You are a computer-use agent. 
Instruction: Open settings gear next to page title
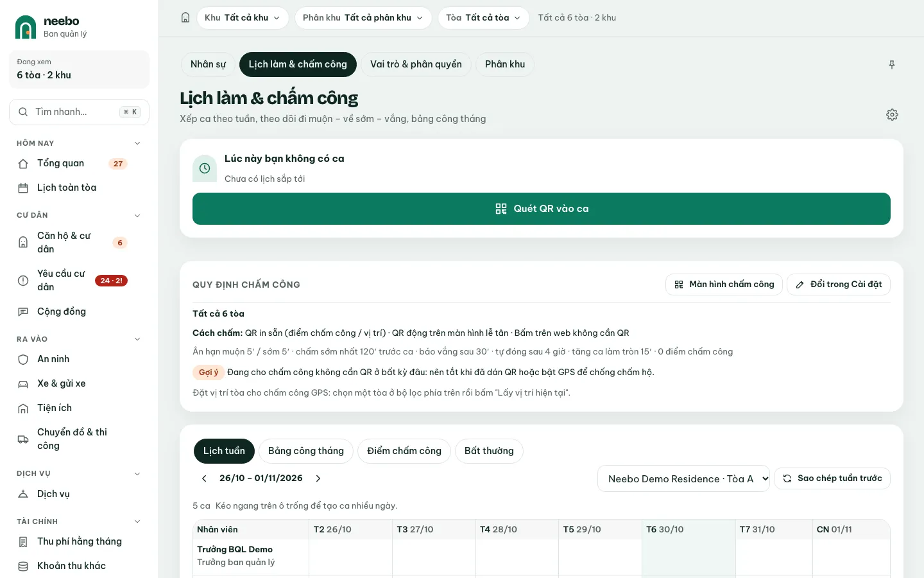[x=892, y=115]
